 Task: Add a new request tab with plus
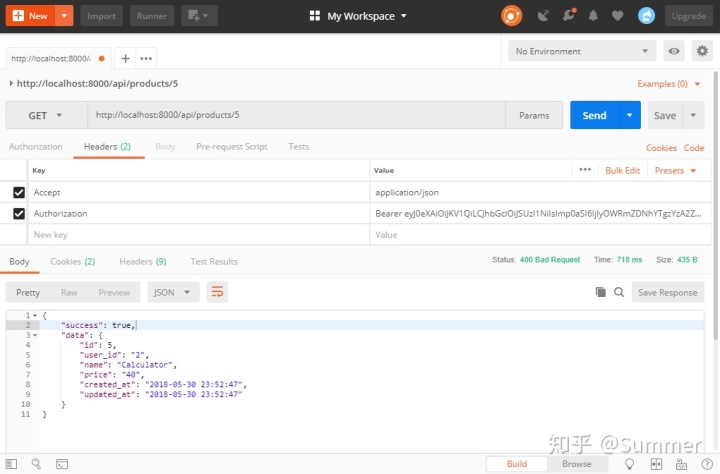click(x=125, y=58)
